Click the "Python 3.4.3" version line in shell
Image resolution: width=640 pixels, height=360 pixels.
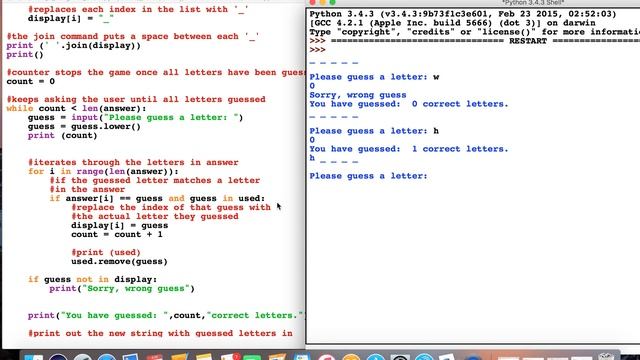463,14
